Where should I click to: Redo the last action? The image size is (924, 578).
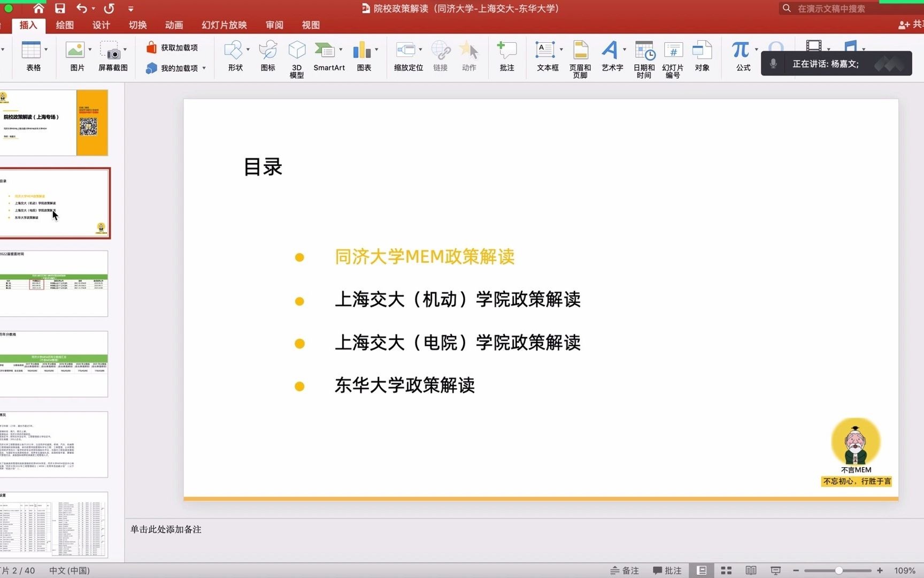[109, 8]
